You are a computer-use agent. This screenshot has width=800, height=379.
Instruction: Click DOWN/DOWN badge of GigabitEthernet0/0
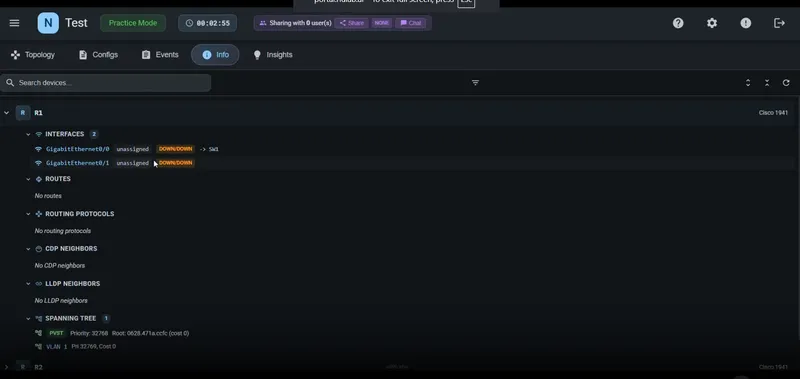tap(176, 149)
